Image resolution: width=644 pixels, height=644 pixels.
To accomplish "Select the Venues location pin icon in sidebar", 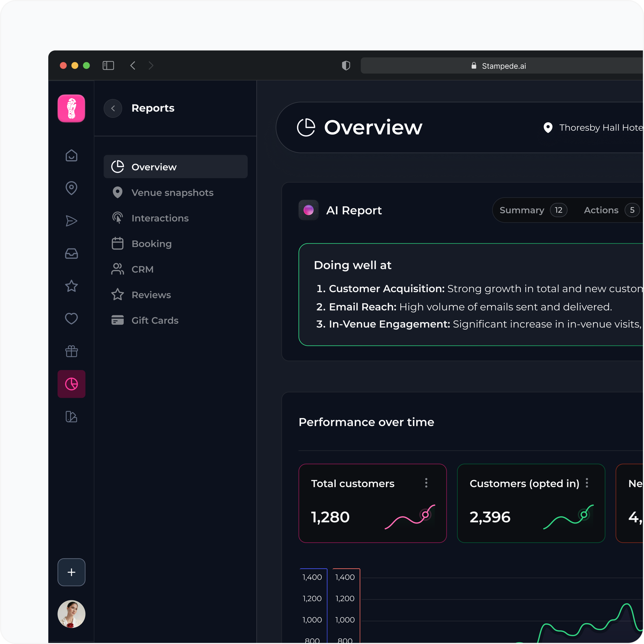I will tap(71, 188).
